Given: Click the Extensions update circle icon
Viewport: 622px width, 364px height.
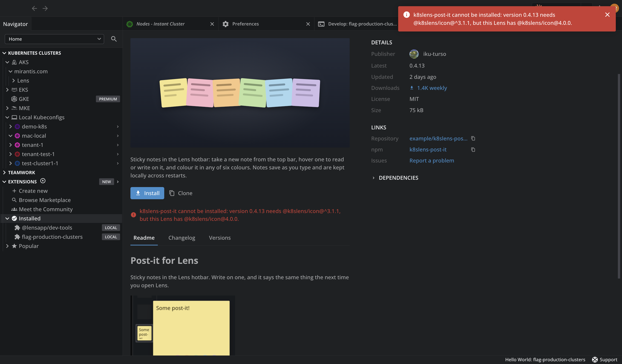Looking at the screenshot, I should coord(43,181).
